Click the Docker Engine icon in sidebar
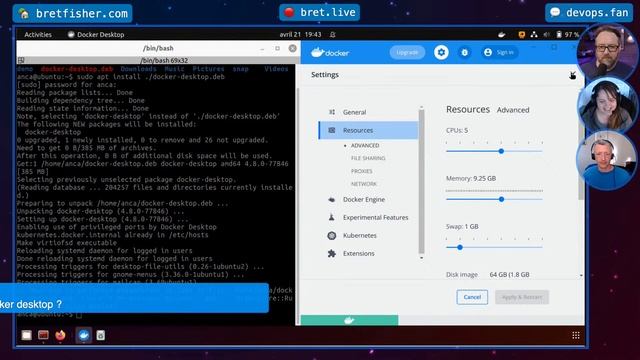The image size is (640, 360). [332, 200]
